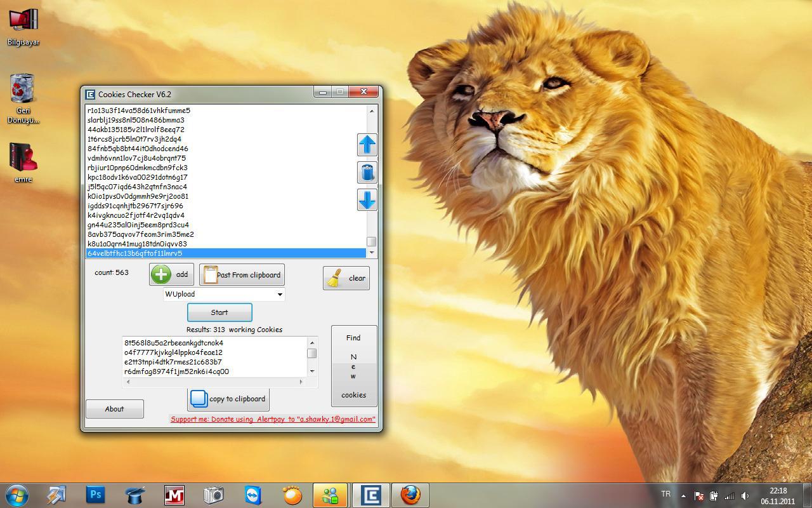Open Firefox from the taskbar
This screenshot has width=812, height=508.
410,495
